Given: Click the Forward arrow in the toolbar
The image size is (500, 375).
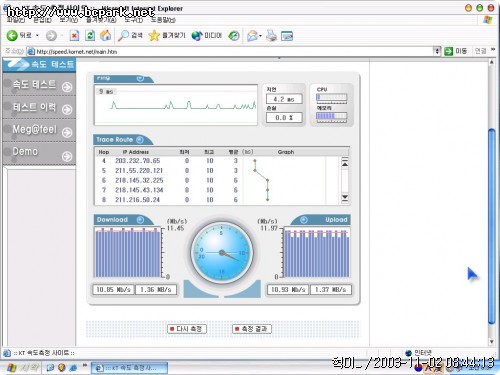Looking at the screenshot, I should tap(51, 35).
